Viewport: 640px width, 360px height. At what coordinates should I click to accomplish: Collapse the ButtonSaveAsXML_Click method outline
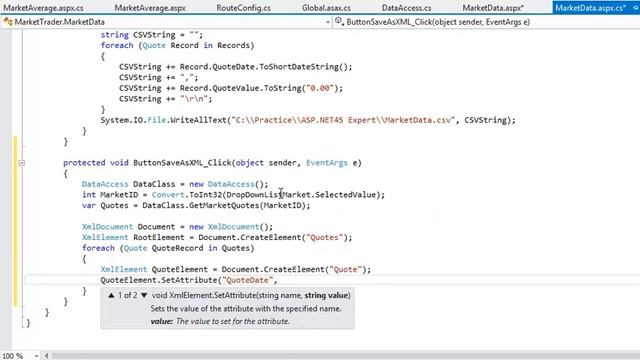tap(22, 163)
